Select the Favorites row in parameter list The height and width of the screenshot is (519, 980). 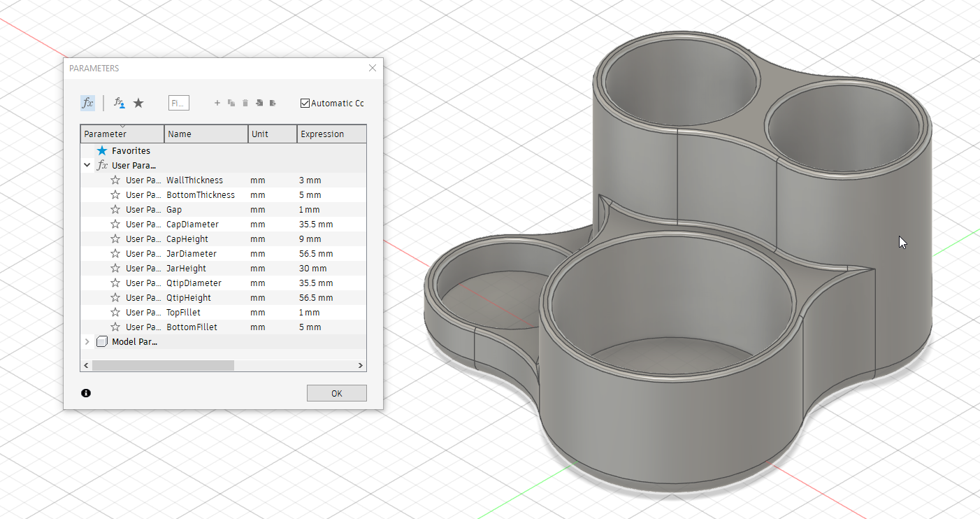click(x=224, y=151)
